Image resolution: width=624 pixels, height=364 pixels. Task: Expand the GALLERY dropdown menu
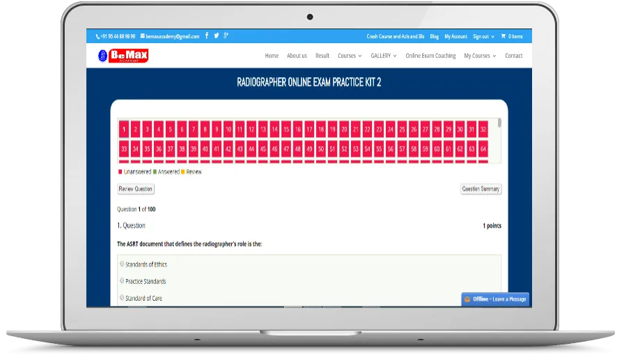[383, 56]
